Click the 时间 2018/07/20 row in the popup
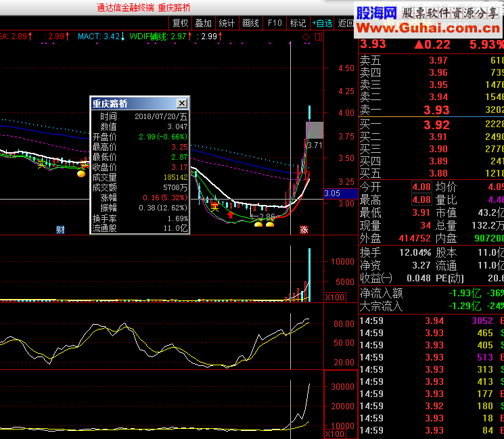This screenshot has width=504, height=439. click(140, 116)
